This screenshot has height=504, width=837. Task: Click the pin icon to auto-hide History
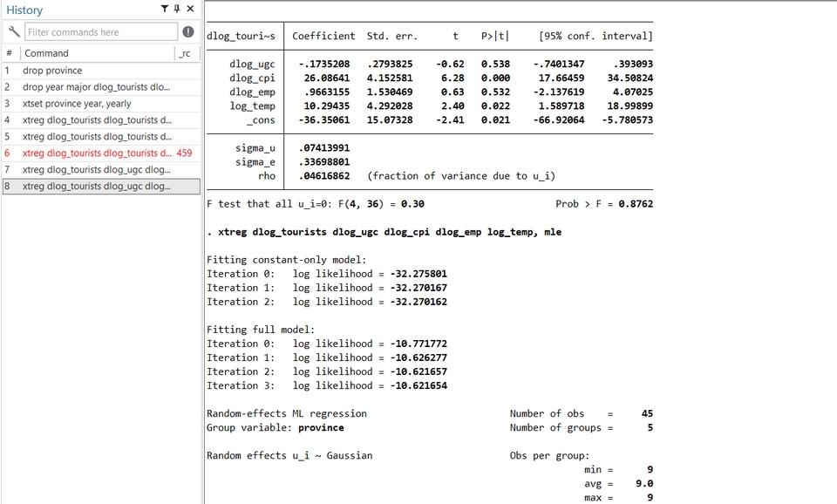(x=177, y=9)
